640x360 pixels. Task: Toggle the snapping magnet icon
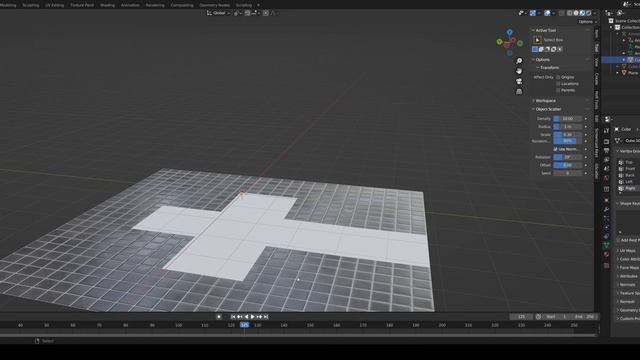click(247, 13)
